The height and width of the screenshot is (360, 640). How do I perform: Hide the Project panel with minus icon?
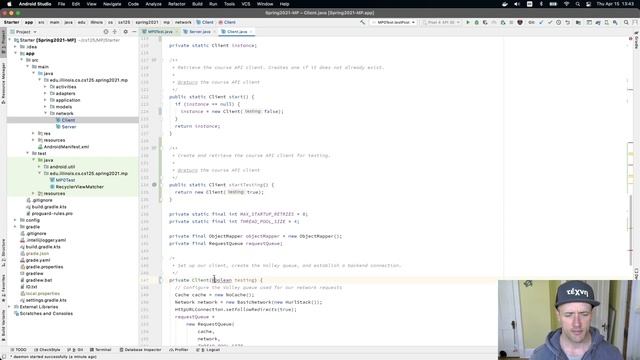[134, 31]
